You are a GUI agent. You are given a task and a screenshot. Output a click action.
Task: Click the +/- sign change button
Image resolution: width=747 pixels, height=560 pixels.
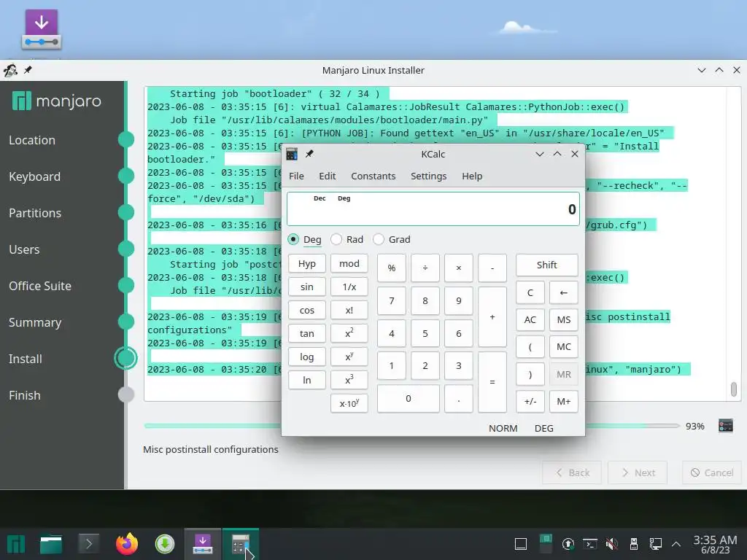click(530, 402)
